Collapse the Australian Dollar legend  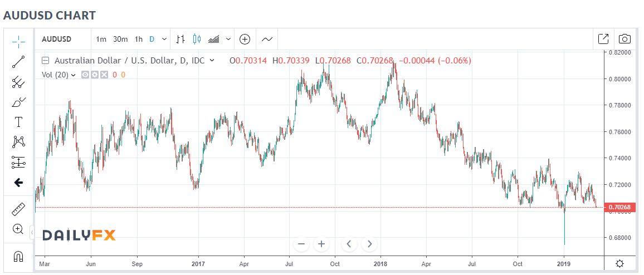pyautogui.click(x=46, y=61)
